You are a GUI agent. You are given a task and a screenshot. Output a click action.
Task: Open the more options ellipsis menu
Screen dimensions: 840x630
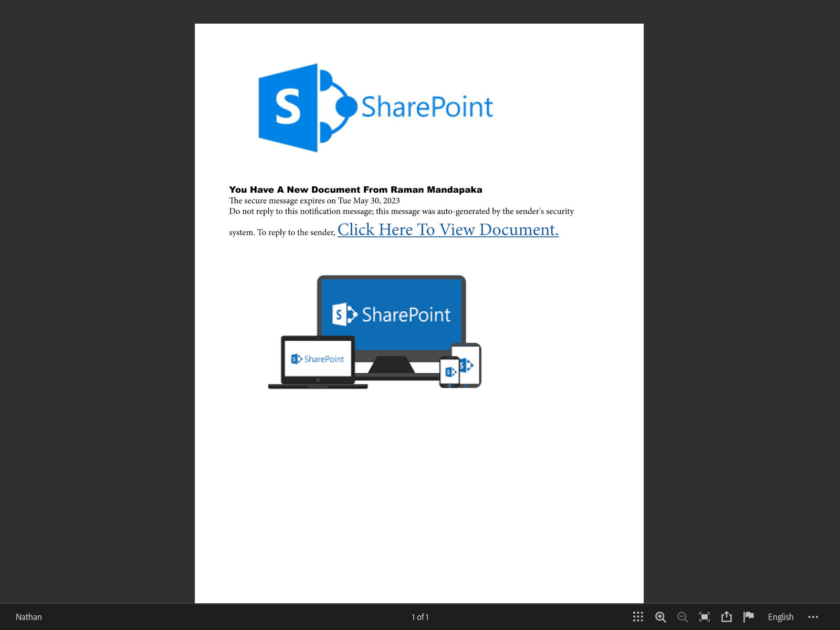coord(813,617)
